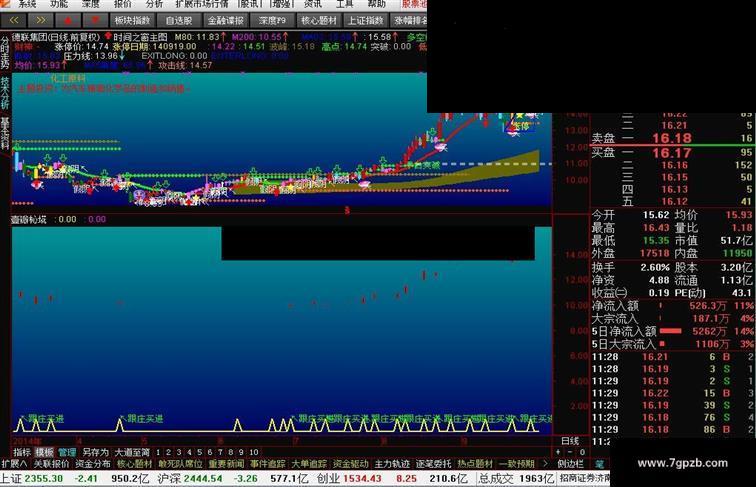
Task: Select template number 5
Action: tap(199, 452)
